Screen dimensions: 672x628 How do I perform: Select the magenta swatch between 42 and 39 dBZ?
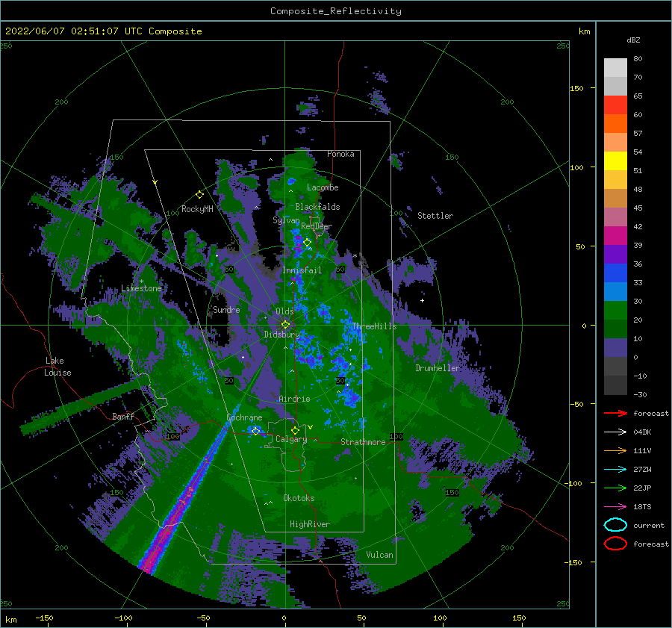click(615, 235)
